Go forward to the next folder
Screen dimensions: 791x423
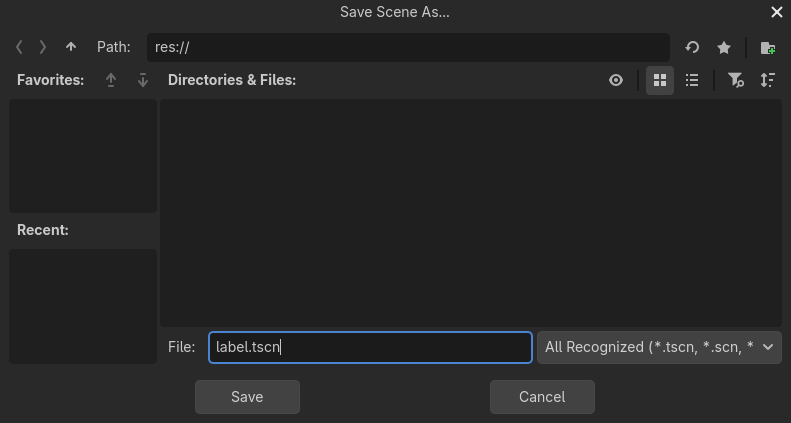(43, 47)
